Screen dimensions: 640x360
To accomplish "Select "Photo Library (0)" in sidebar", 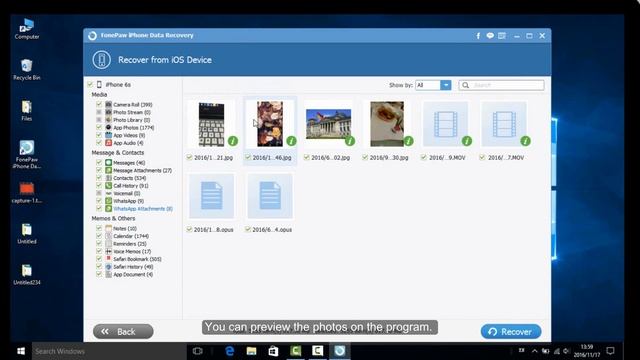I will point(131,120).
